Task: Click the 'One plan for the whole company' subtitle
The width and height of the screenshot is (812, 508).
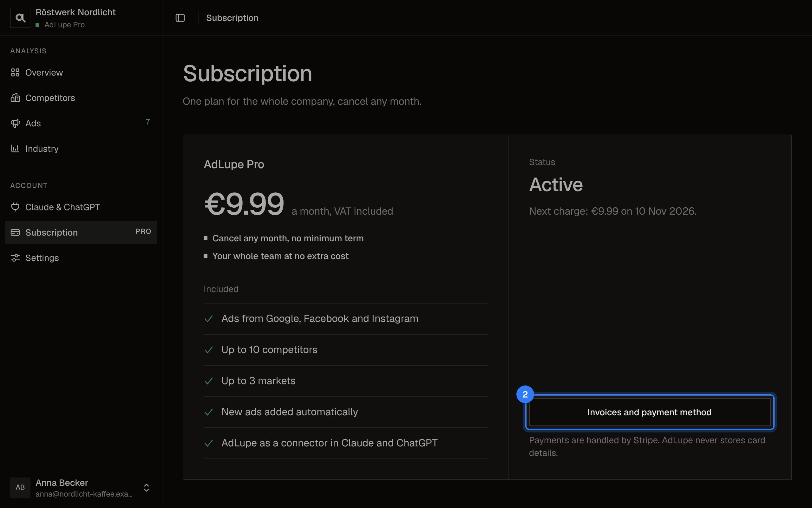Action: pos(302,101)
